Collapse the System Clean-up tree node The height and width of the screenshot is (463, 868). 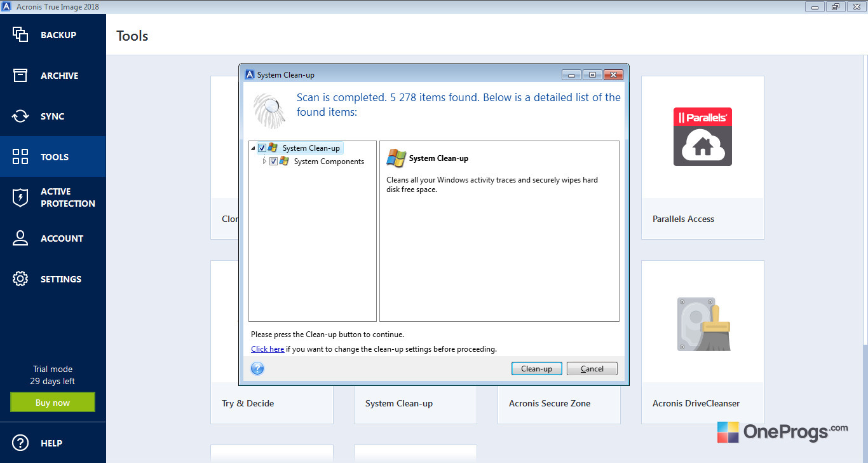(254, 148)
